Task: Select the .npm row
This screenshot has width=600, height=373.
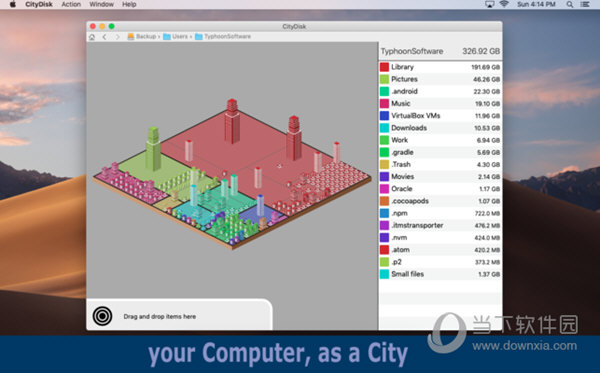Action: click(440, 213)
